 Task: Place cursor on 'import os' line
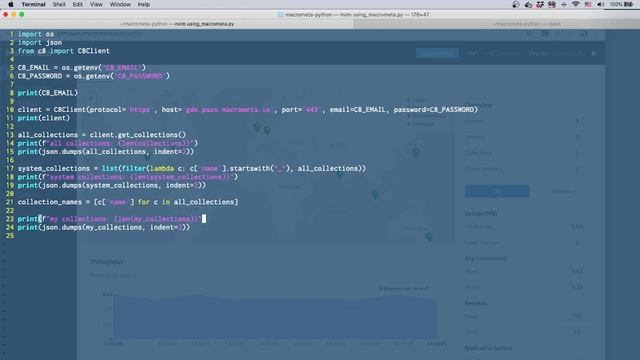(x=36, y=34)
